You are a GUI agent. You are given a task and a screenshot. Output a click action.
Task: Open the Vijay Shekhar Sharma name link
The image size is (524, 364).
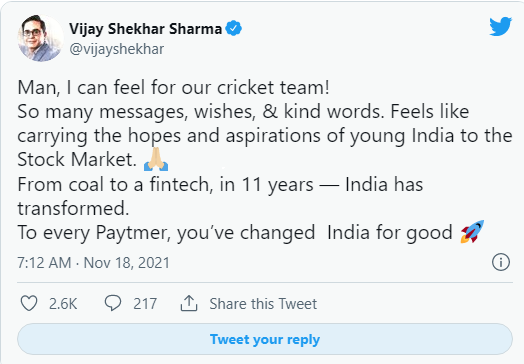(145, 29)
